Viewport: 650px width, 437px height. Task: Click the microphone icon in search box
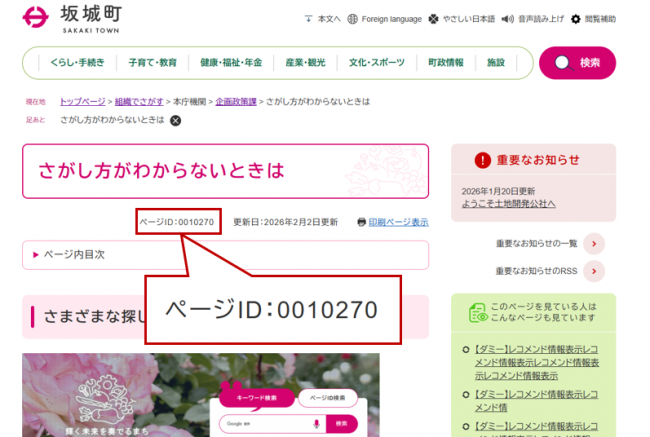[x=316, y=424]
